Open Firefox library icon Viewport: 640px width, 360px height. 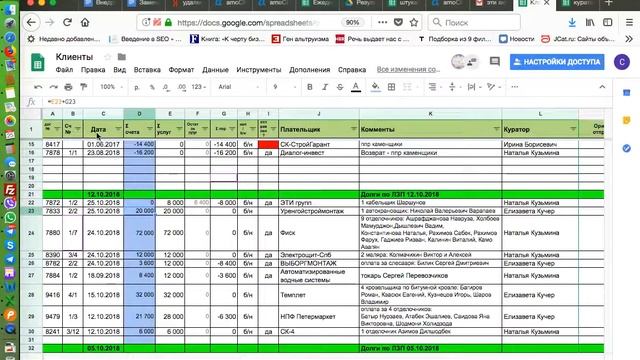pyautogui.click(x=590, y=22)
